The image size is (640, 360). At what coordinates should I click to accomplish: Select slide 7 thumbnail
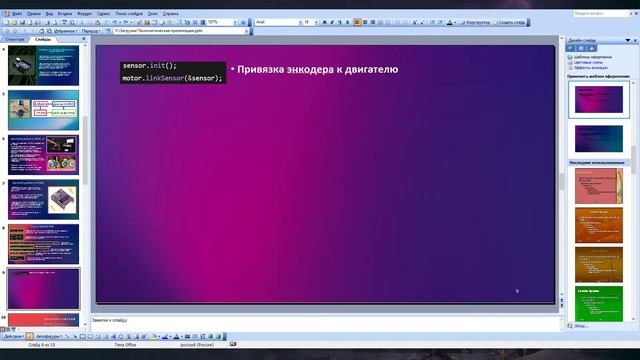click(x=43, y=199)
